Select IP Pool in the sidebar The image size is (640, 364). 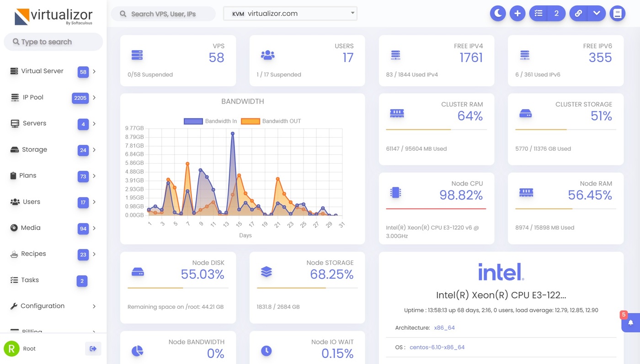click(33, 97)
